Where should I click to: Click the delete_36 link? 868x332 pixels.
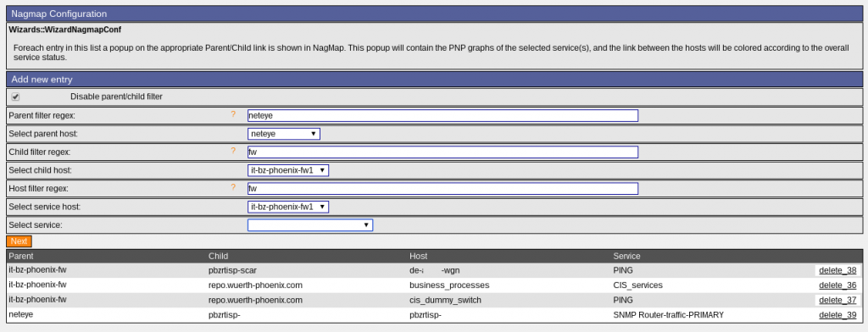point(837,285)
